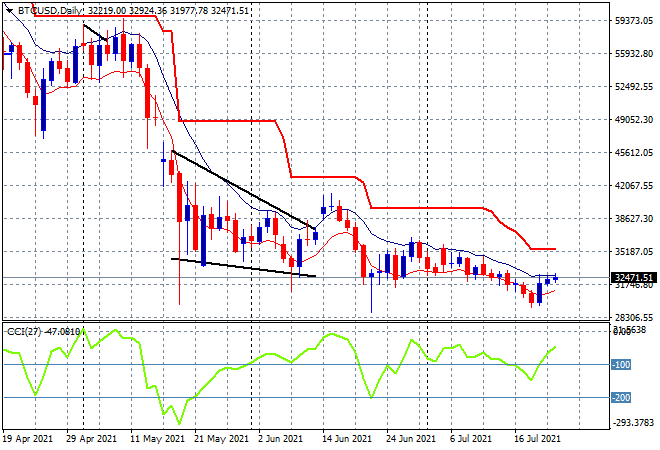The width and height of the screenshot is (660, 450).
Task: Click the -293.3783 CCI scale value
Action: point(634,422)
